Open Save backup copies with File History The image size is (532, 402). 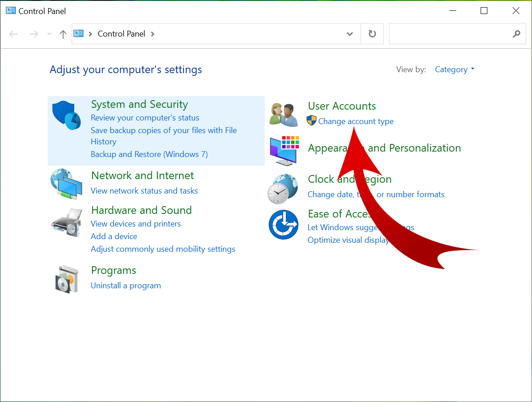(x=164, y=136)
